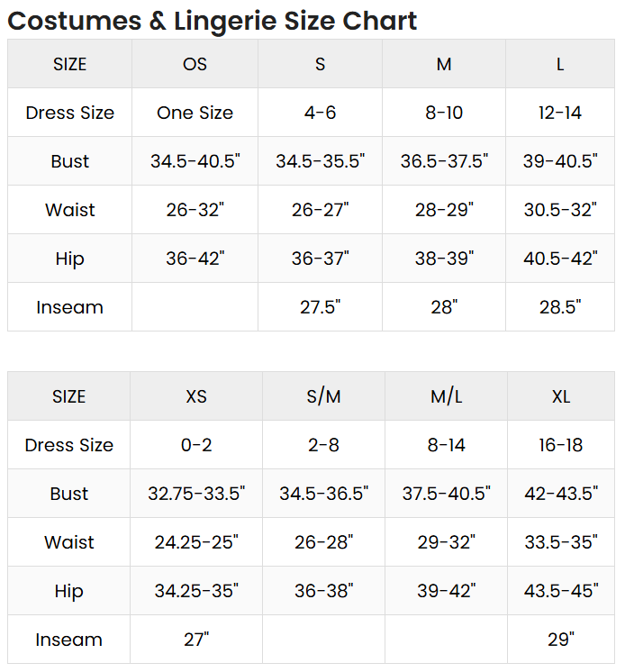Viewport: 625px width, 672px height.
Task: Click the M size column header
Action: (444, 64)
